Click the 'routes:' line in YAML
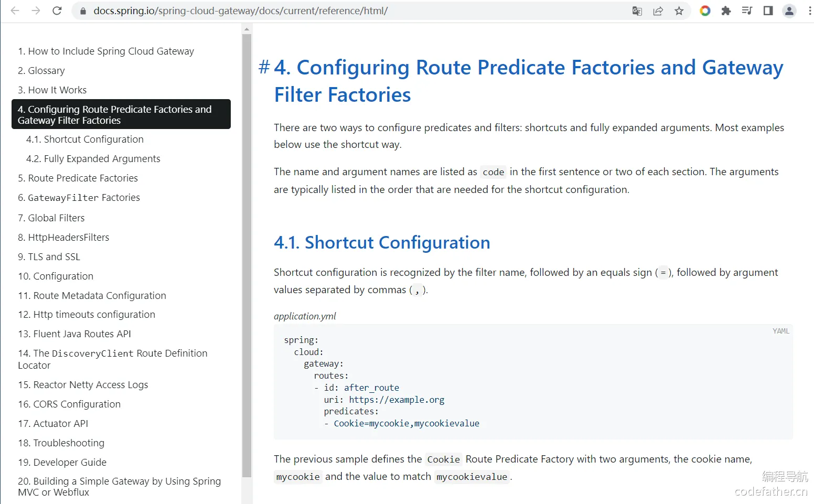This screenshot has width=814, height=504. [331, 376]
